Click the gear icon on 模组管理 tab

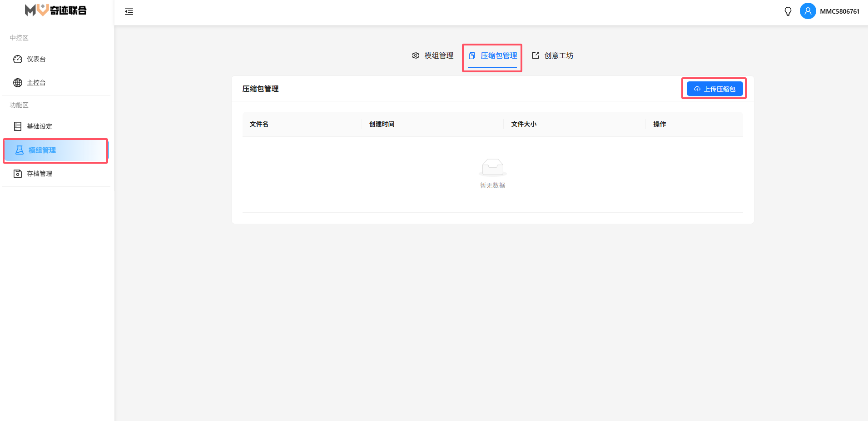coord(416,55)
